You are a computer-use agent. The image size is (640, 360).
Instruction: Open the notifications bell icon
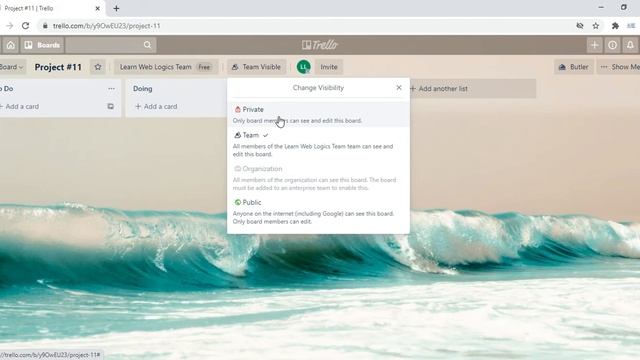pyautogui.click(x=630, y=45)
